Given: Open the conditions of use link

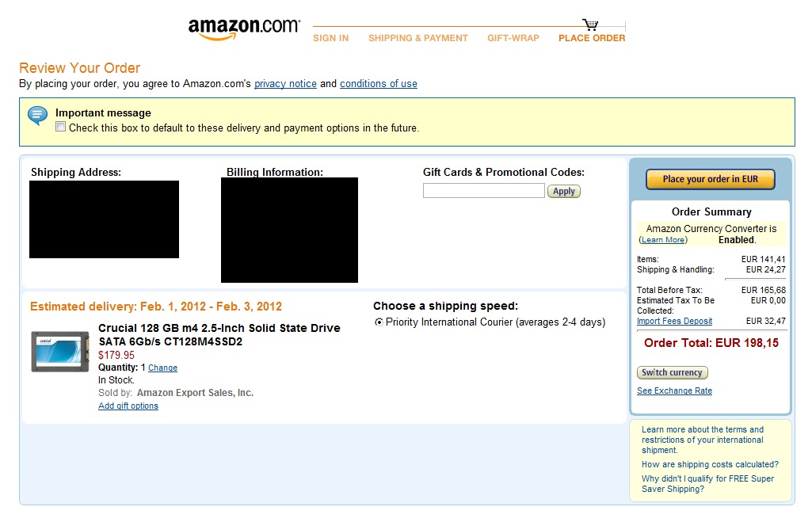Looking at the screenshot, I should (378, 84).
